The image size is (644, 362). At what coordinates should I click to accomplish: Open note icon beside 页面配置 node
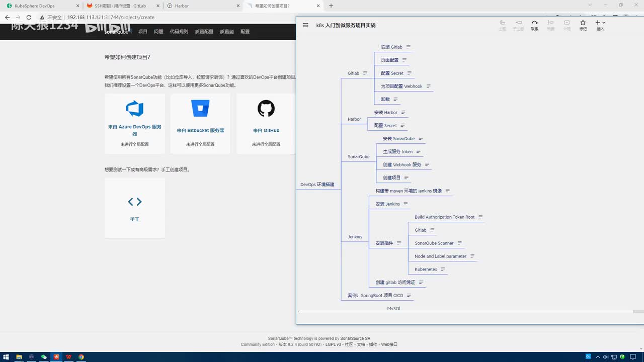pyautogui.click(x=404, y=60)
